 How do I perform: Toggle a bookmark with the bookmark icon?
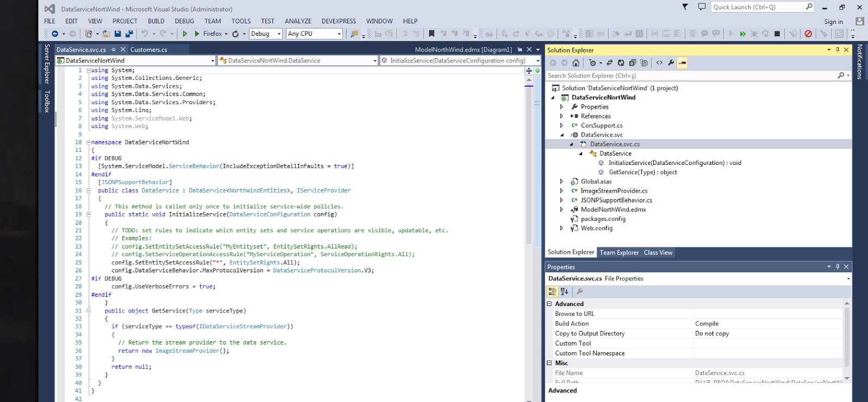coord(432,34)
